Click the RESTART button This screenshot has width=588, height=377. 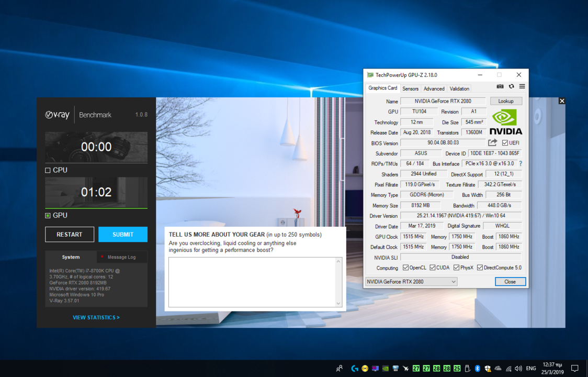[70, 234]
